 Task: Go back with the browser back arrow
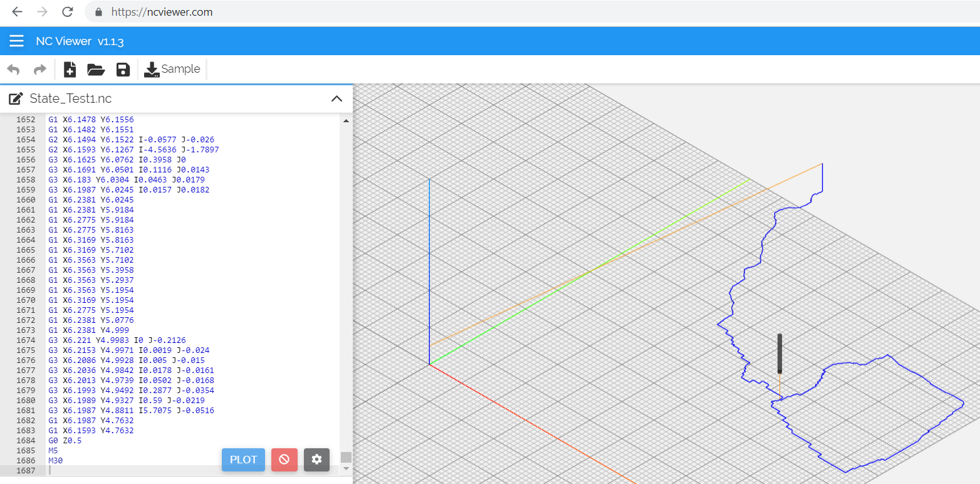point(17,12)
